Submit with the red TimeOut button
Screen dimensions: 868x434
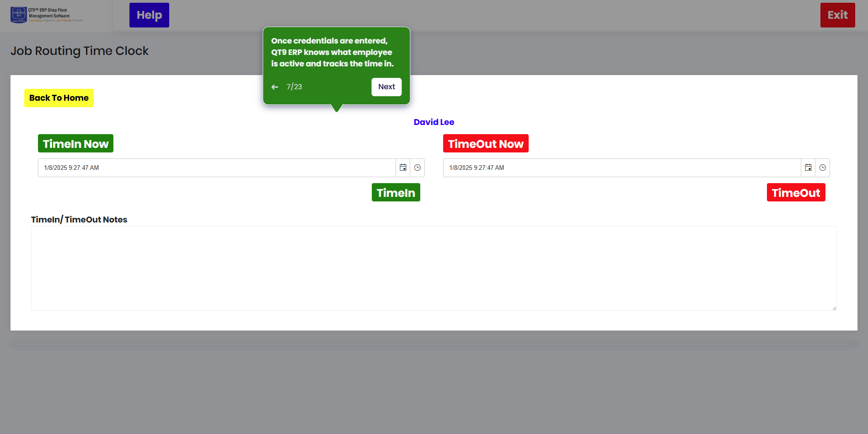tap(796, 193)
